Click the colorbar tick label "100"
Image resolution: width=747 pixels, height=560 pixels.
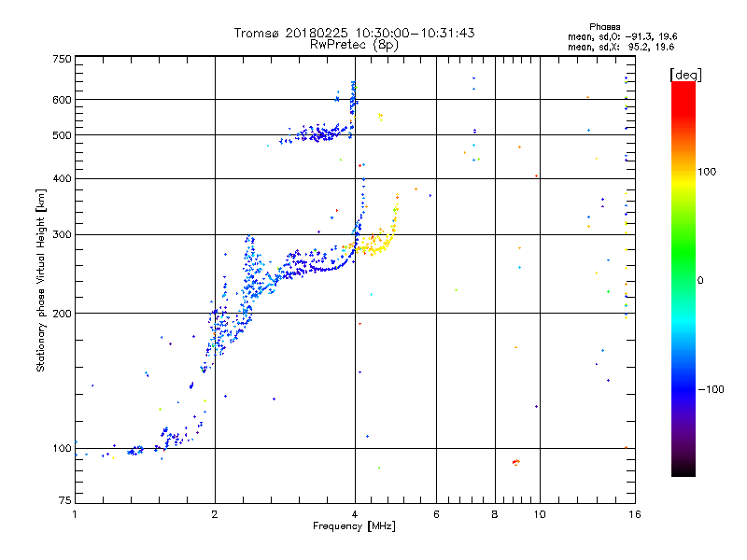(x=707, y=172)
